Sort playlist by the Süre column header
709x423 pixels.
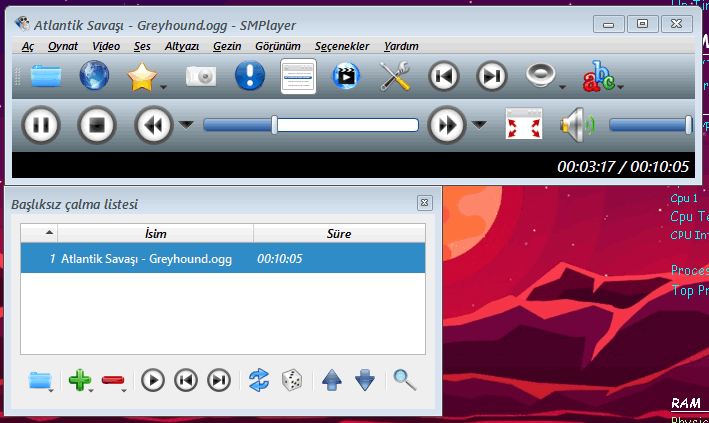[x=339, y=233]
